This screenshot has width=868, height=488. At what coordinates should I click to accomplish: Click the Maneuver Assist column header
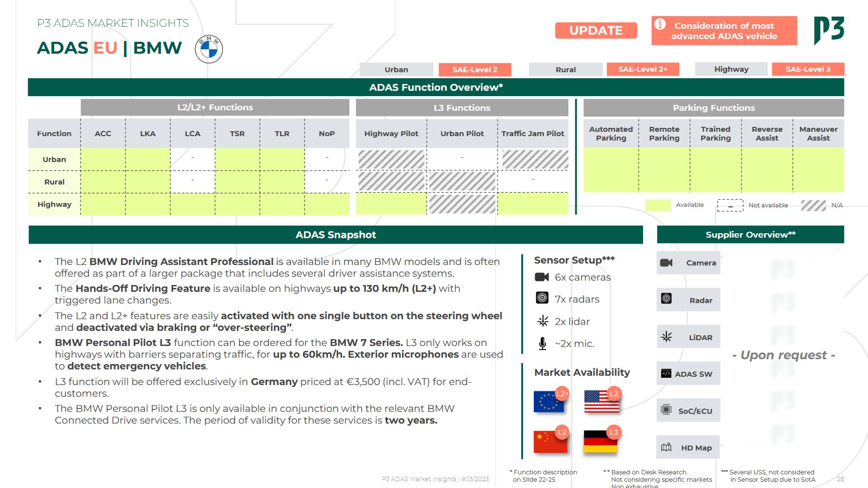(x=818, y=133)
